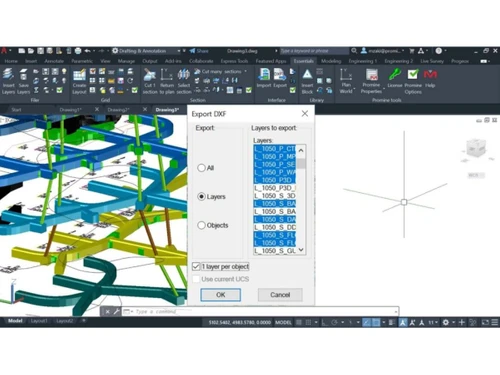
Task: Click down arrow of layers list
Action: 301,250
